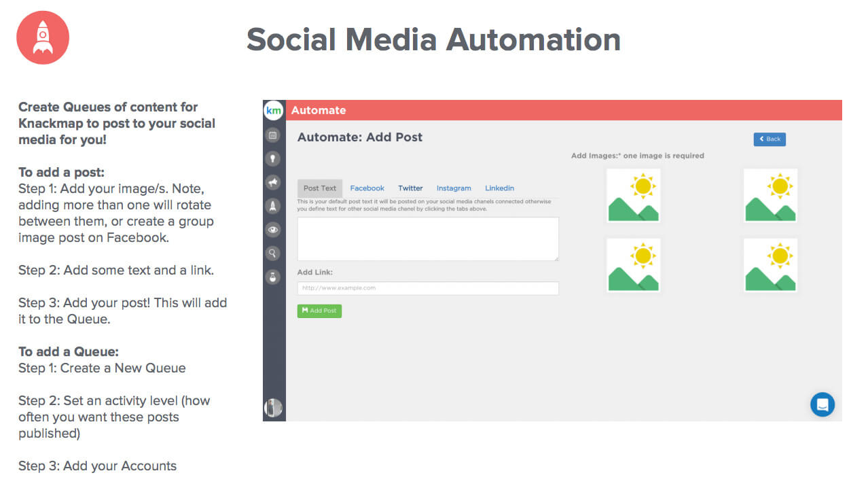The height and width of the screenshot is (488, 868).
Task: Click the km Knackmap logo
Action: pos(274,111)
